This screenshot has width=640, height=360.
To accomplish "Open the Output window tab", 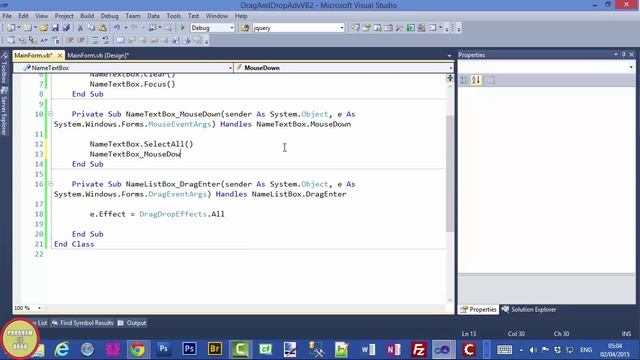I will pos(132,323).
